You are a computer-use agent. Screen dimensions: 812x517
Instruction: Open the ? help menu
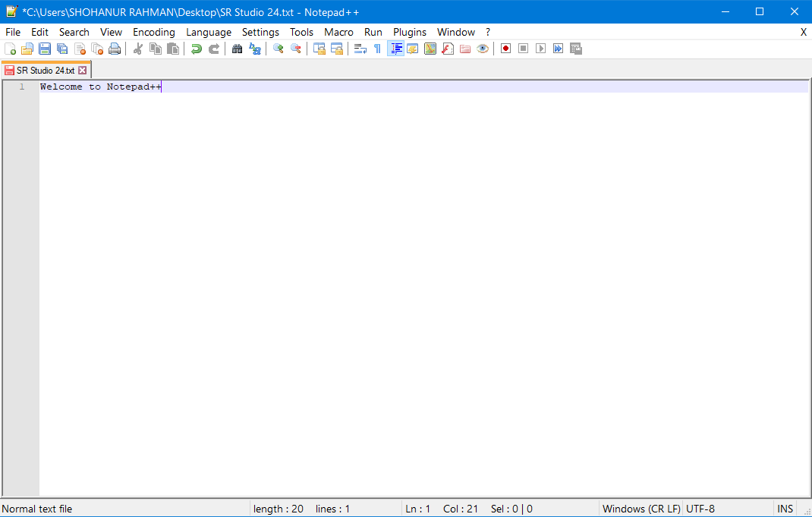(488, 32)
